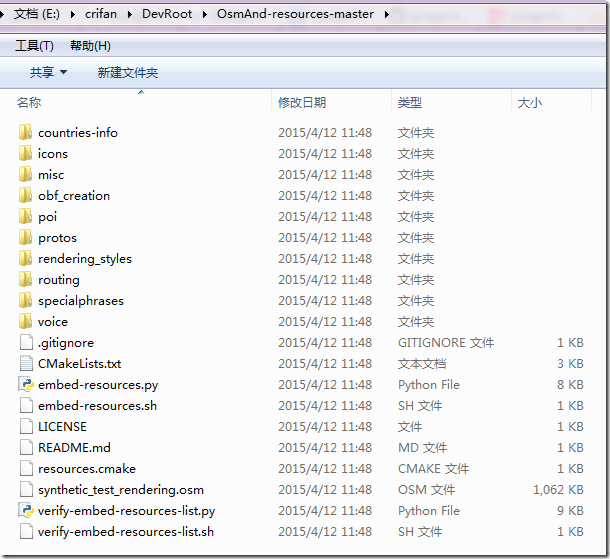Click the misc folder icon
The image size is (610, 559).
coord(25,174)
